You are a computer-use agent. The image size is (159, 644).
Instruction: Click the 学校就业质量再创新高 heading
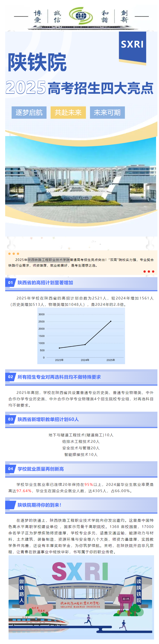pyautogui.click(x=41, y=469)
